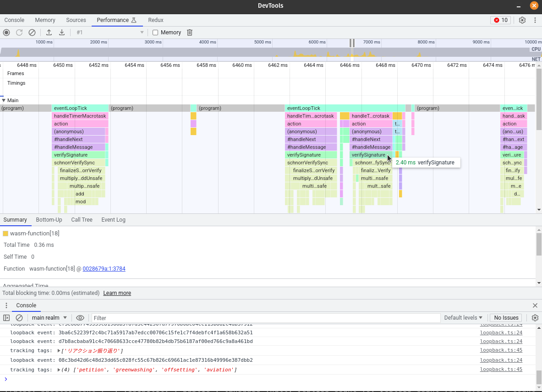Open DevTools settings gear icon

click(522, 20)
